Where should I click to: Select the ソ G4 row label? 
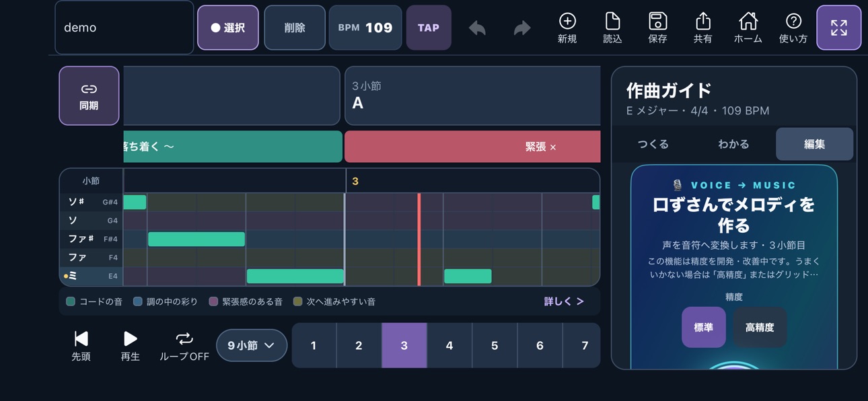[x=92, y=220]
